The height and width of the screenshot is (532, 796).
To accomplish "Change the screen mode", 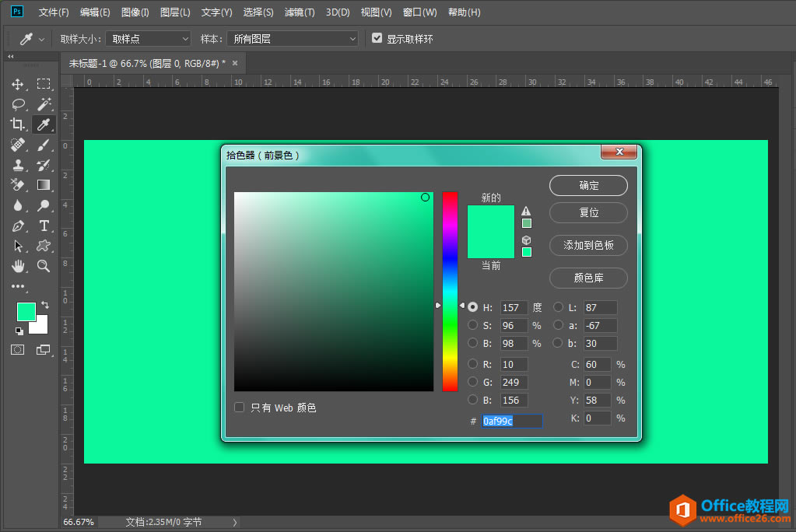I will [x=44, y=350].
